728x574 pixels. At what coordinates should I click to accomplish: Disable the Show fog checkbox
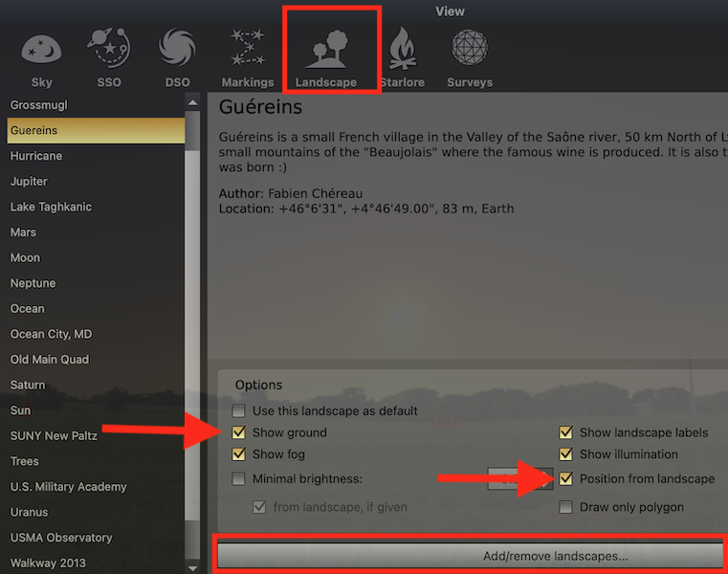point(238,453)
